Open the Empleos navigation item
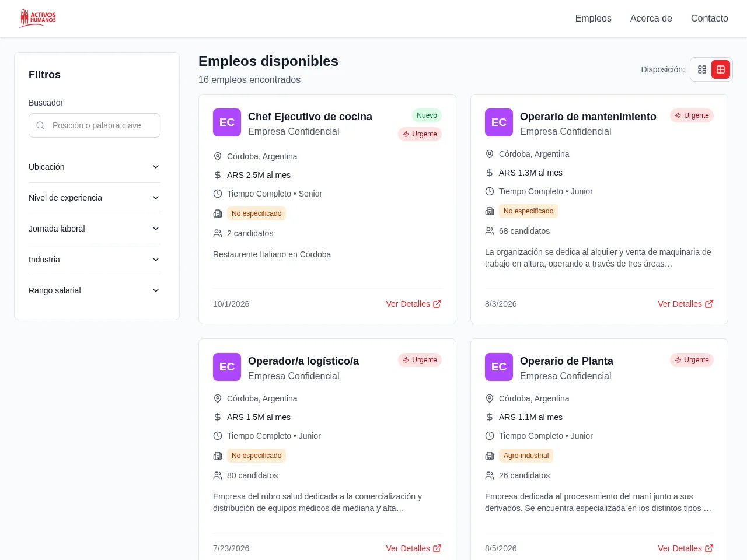This screenshot has height=560, width=747. [594, 19]
